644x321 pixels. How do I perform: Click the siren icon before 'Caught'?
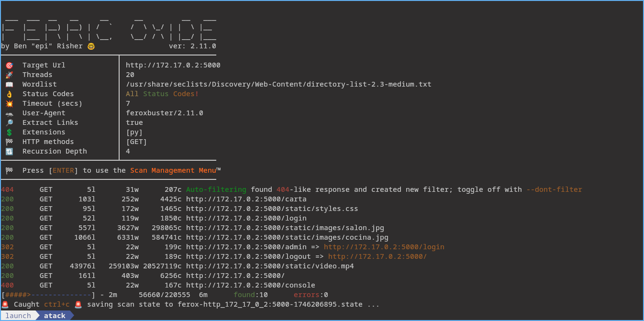[5, 304]
